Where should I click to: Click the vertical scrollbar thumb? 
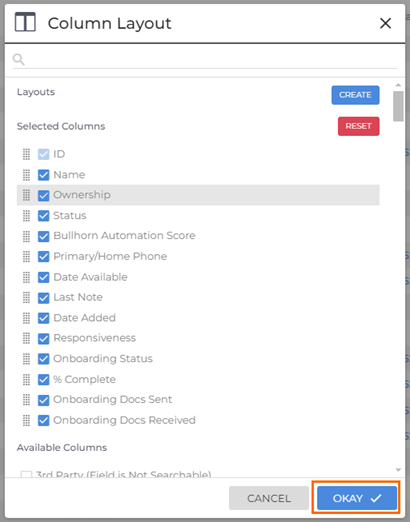click(x=398, y=106)
